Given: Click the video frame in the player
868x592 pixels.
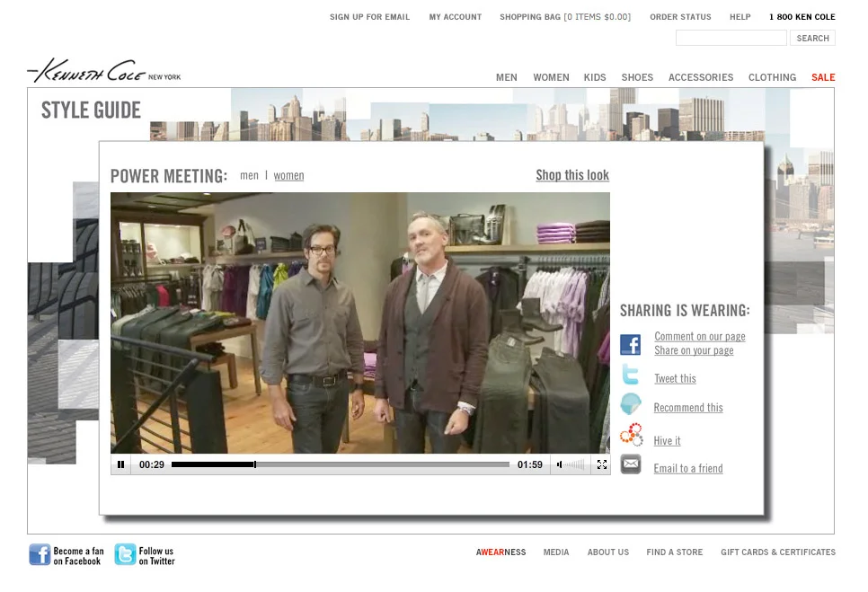Looking at the screenshot, I should pyautogui.click(x=360, y=323).
